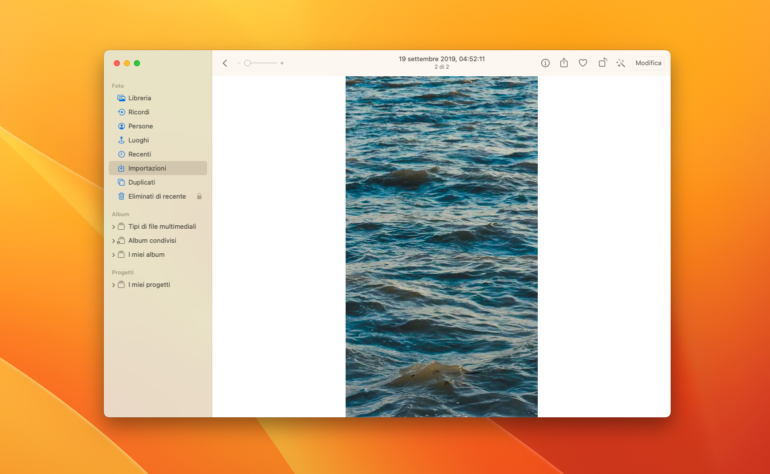Viewport: 770px width, 474px height.
Task: Select Ricordi in the sidebar
Action: pos(158,112)
